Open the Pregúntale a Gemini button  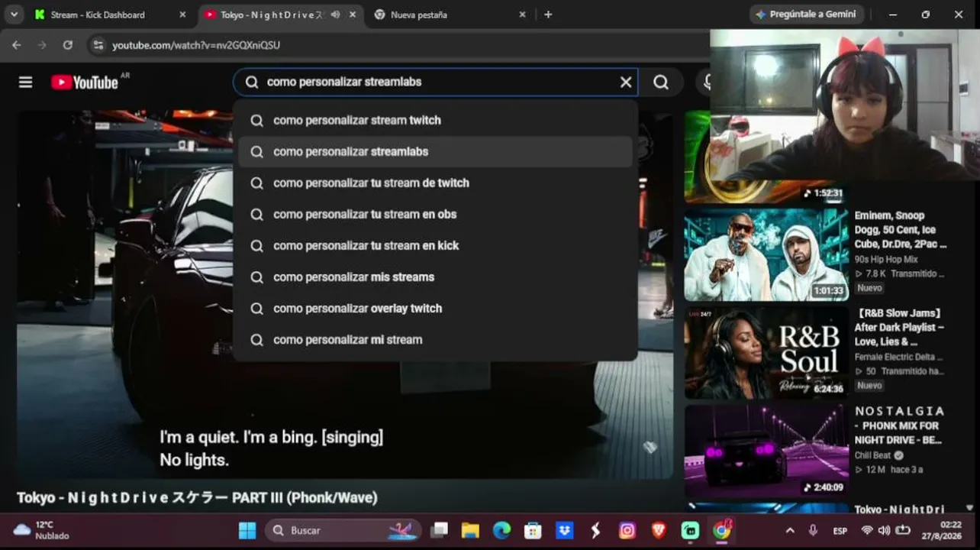808,15
